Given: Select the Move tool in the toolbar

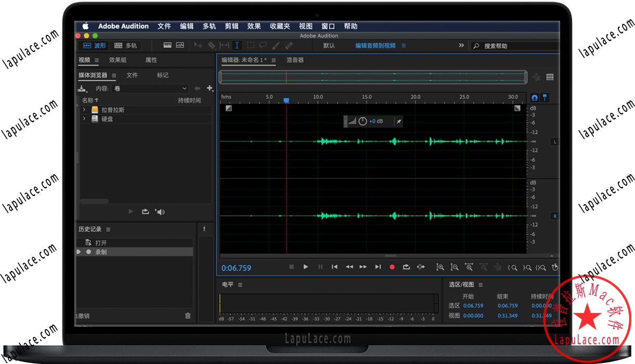Looking at the screenshot, I should tap(198, 45).
